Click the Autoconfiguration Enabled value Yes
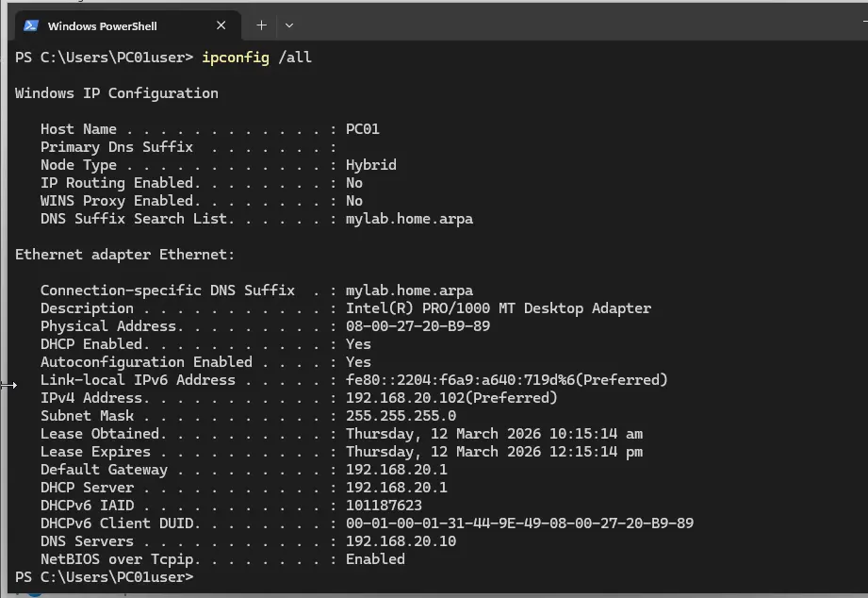The height and width of the screenshot is (598, 868). (x=358, y=362)
